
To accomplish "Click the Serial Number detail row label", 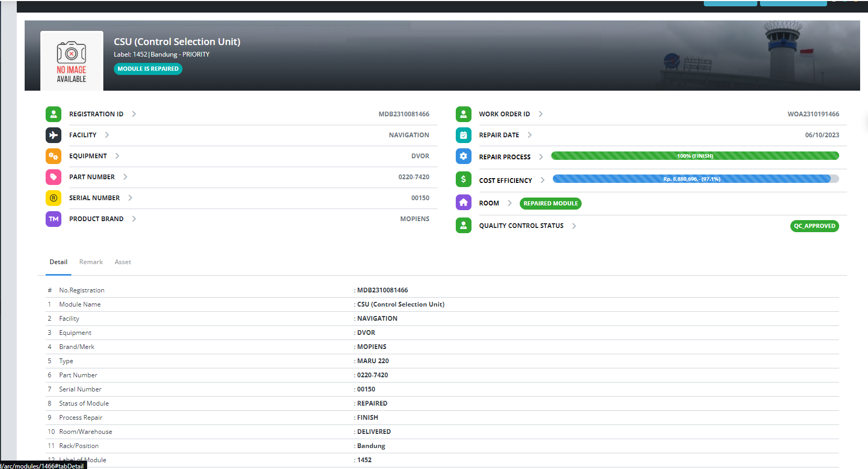I will pos(80,389).
